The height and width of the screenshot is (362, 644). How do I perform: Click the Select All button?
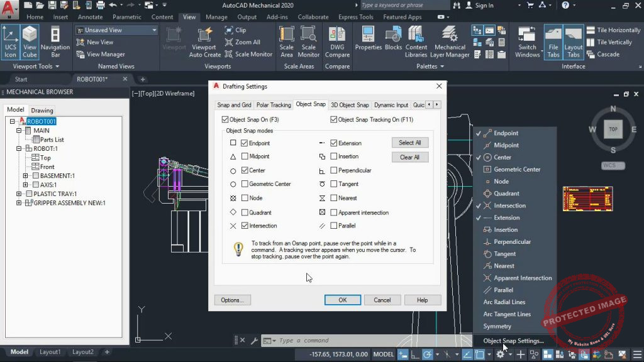click(409, 142)
